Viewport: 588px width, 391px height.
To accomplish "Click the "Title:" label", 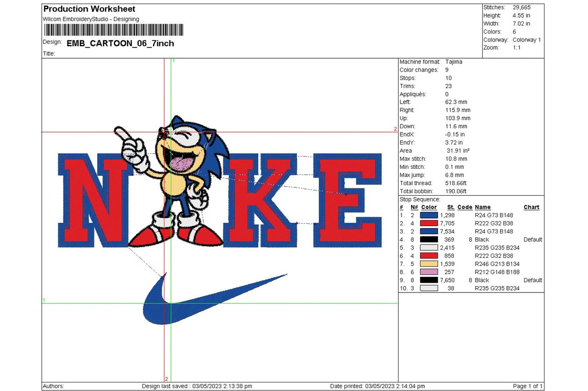I will point(49,54).
